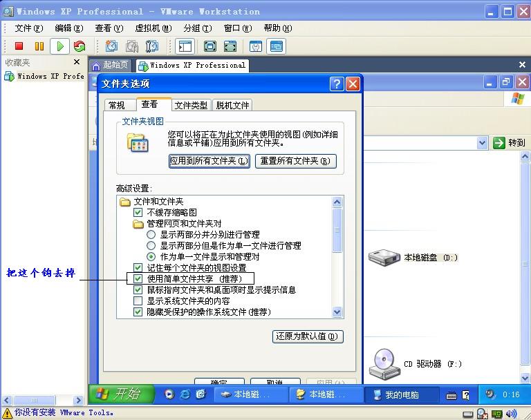The height and width of the screenshot is (420, 531).
Task: Enter full screen mode via toolbar icon
Action: click(x=210, y=46)
